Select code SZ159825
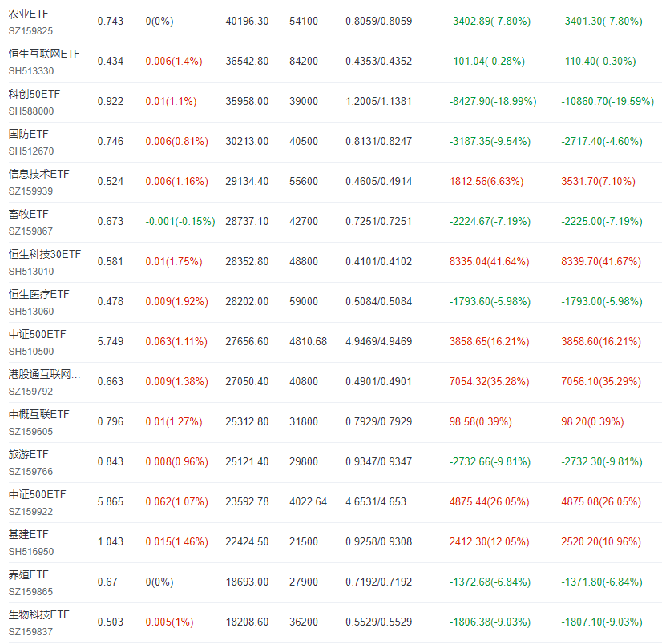Image resolution: width=662 pixels, height=644 pixels. [30, 31]
